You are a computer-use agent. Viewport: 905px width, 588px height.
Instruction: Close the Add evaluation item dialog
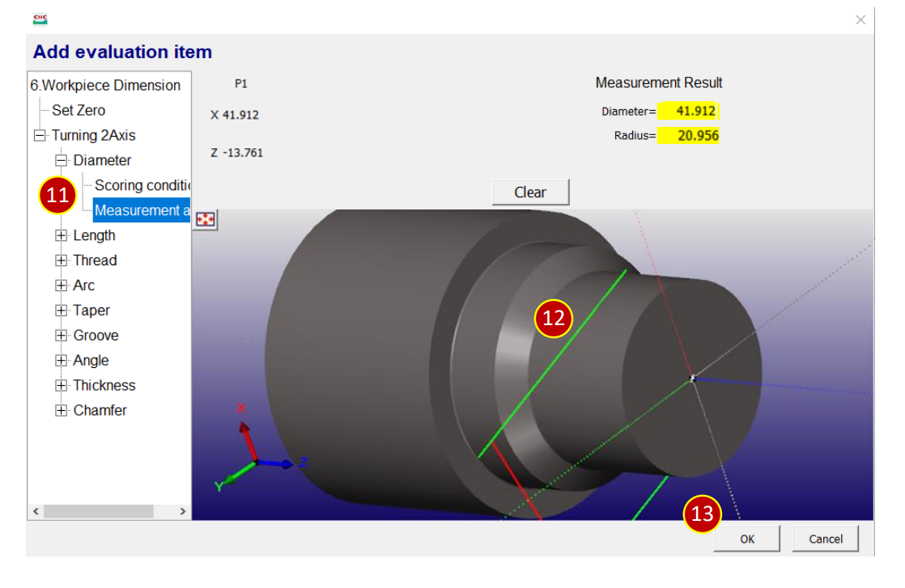point(860,19)
